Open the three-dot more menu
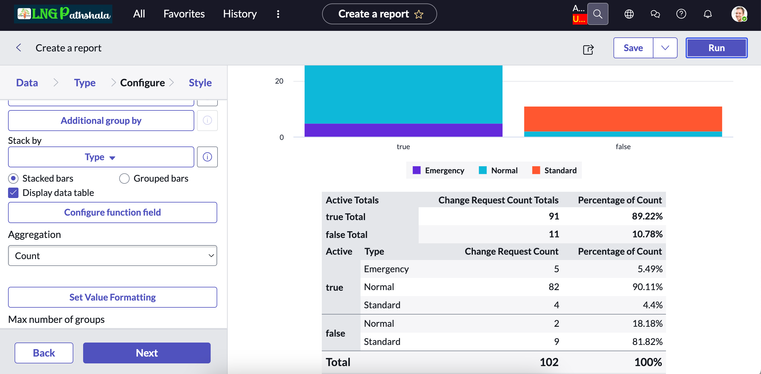 pos(278,14)
